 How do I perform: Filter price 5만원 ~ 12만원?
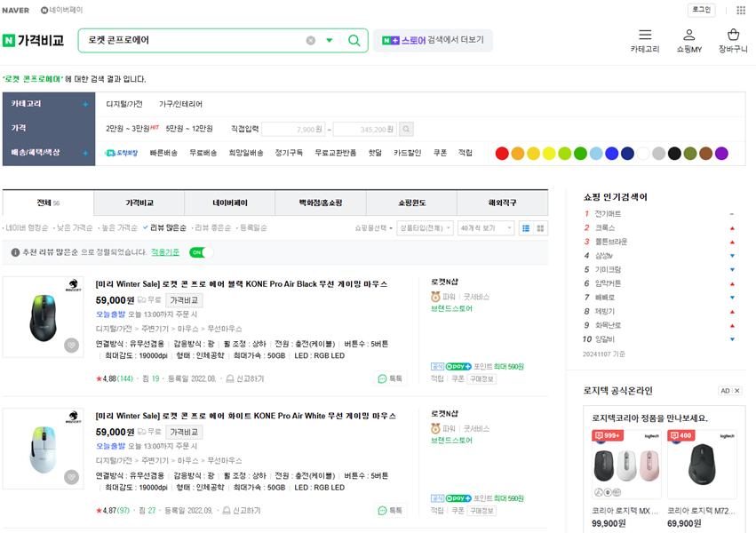click(x=189, y=129)
